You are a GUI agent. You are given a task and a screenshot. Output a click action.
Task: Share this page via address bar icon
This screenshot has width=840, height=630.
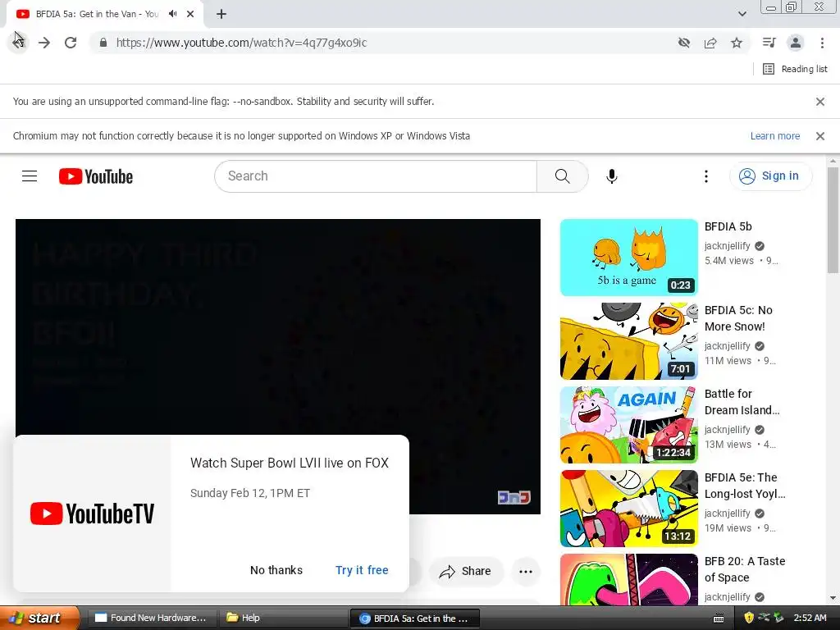click(710, 43)
